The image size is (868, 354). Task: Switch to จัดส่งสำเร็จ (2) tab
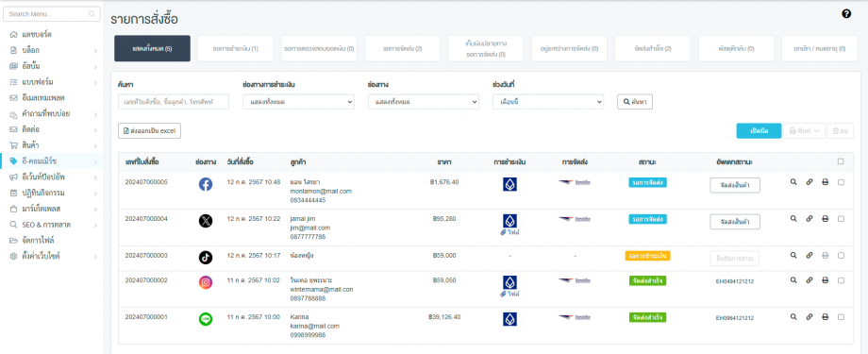coord(653,49)
